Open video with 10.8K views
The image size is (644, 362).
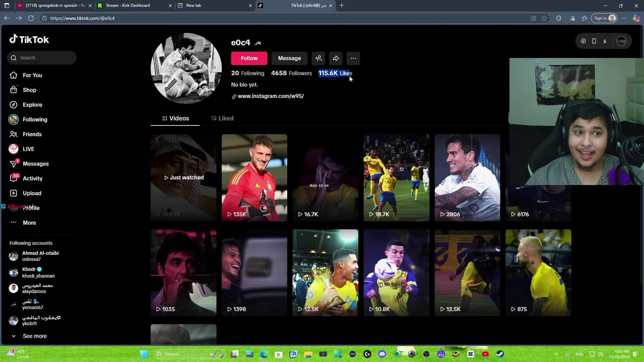pos(396,273)
